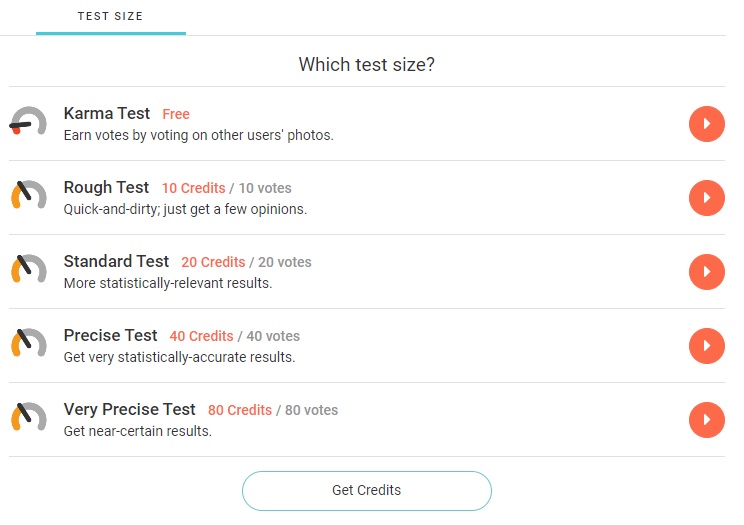The height and width of the screenshot is (525, 744).
Task: Launch the Precise Test using orange arrow
Action: 707,346
